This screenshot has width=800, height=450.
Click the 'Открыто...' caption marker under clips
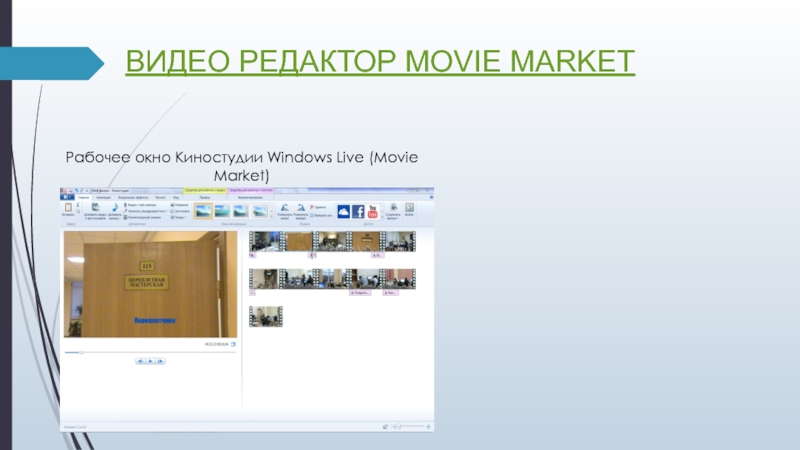(360, 293)
